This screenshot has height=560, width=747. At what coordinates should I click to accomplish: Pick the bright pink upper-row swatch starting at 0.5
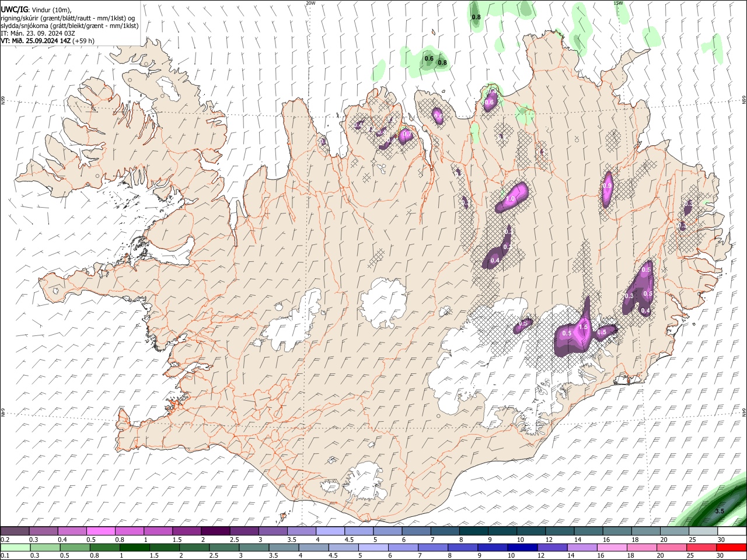click(100, 531)
